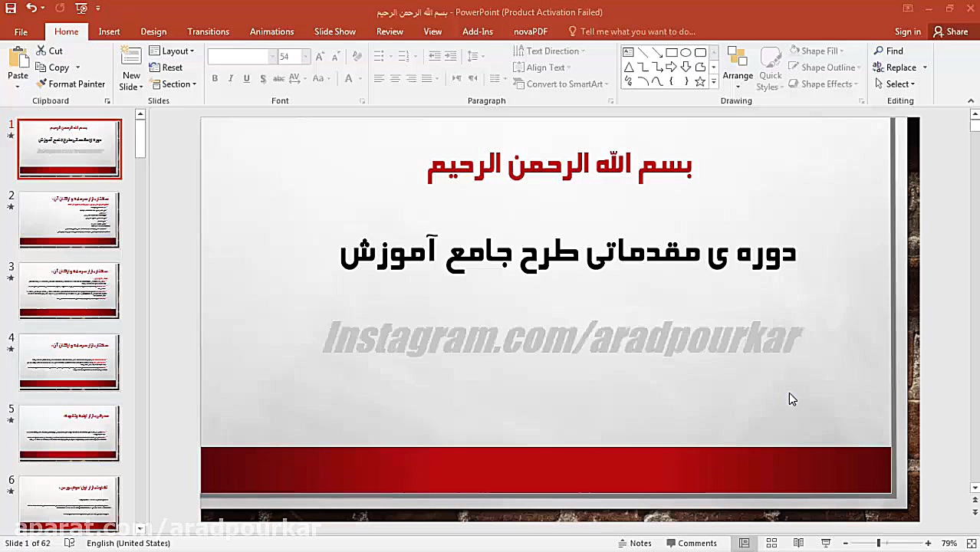Click the Sign in link

(907, 31)
